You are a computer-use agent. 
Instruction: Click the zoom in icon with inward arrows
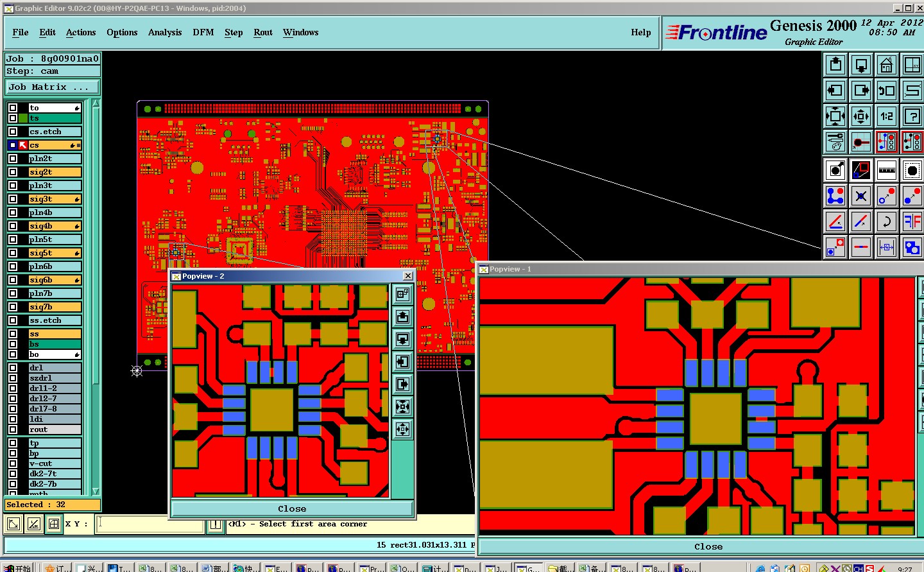pos(835,116)
